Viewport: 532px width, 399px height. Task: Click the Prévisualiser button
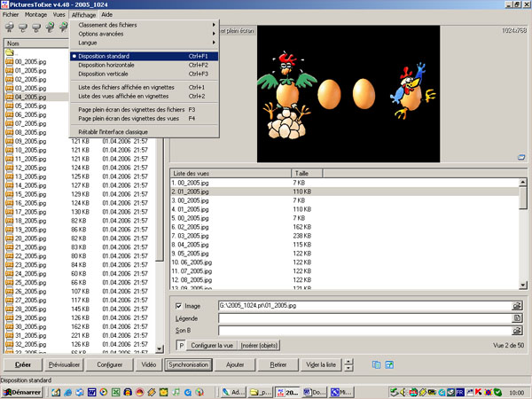pyautogui.click(x=64, y=364)
